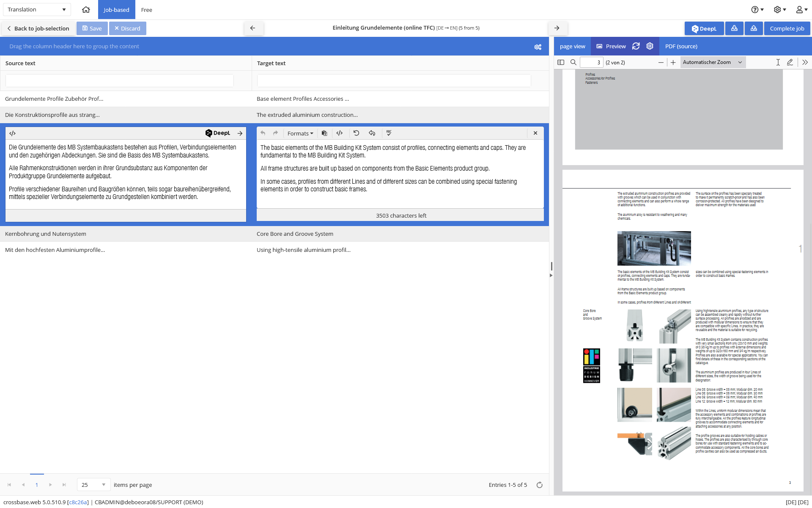
Task: Open the user account menu
Action: coord(802,9)
